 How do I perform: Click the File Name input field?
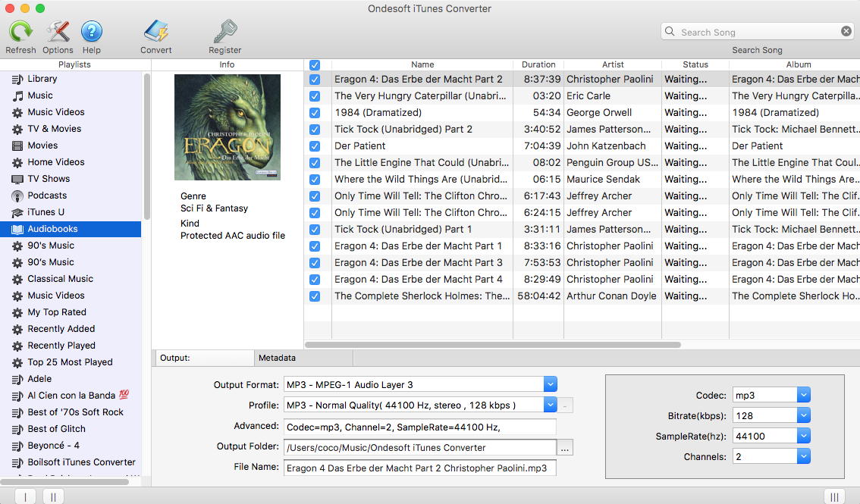coord(419,468)
